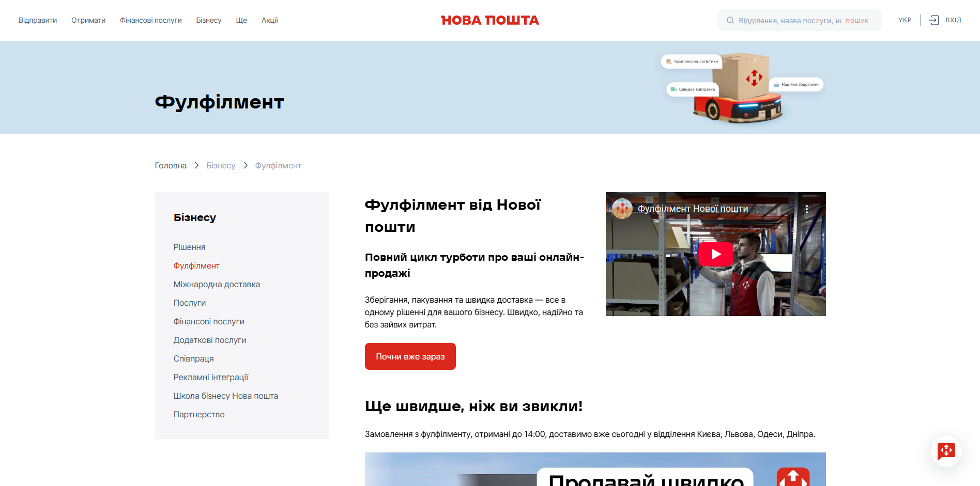The width and height of the screenshot is (980, 486).
Task: Click the 'Надійне зберігання' label icon
Action: [777, 84]
